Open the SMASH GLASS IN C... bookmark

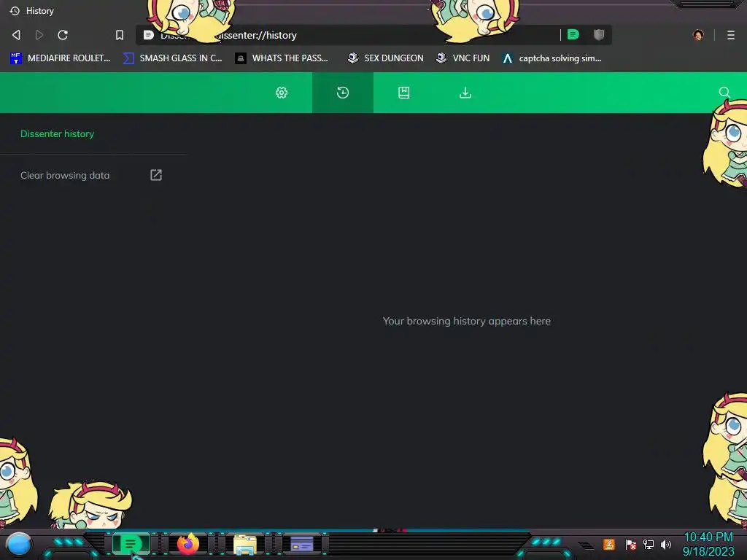[x=172, y=58]
